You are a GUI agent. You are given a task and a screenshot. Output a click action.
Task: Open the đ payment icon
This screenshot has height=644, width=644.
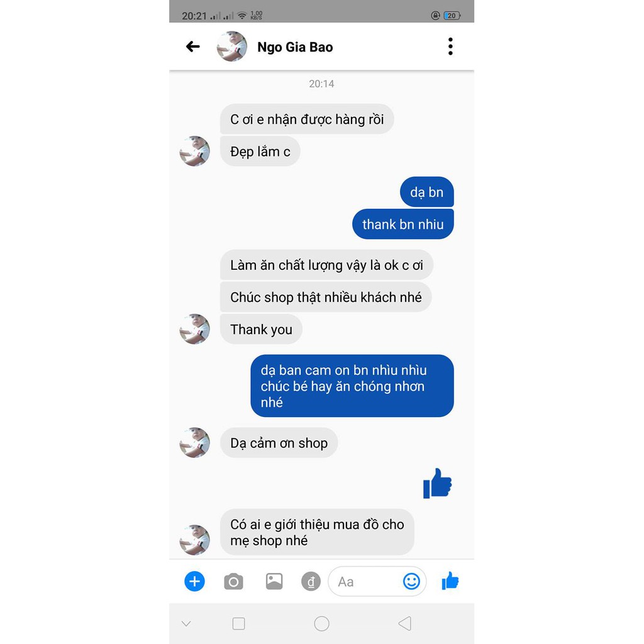(311, 582)
